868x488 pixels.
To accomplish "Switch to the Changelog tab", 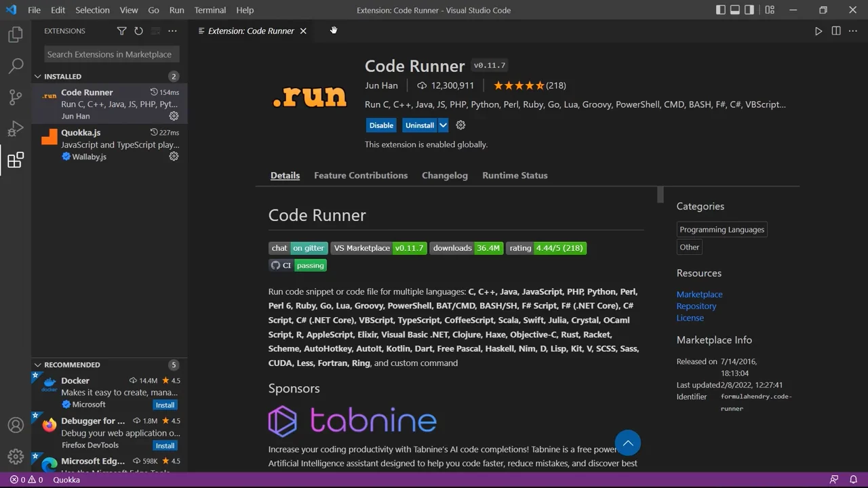I will [x=445, y=176].
